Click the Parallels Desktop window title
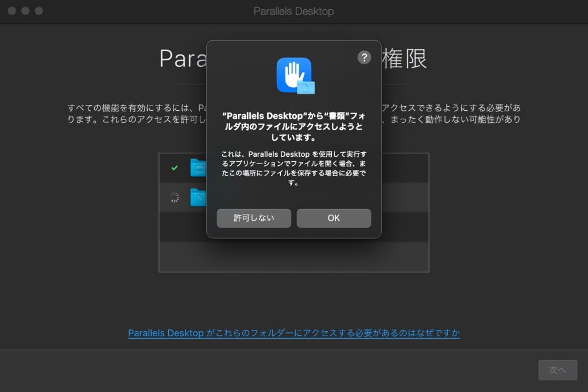Image resolution: width=588 pixels, height=392 pixels. pos(293,11)
